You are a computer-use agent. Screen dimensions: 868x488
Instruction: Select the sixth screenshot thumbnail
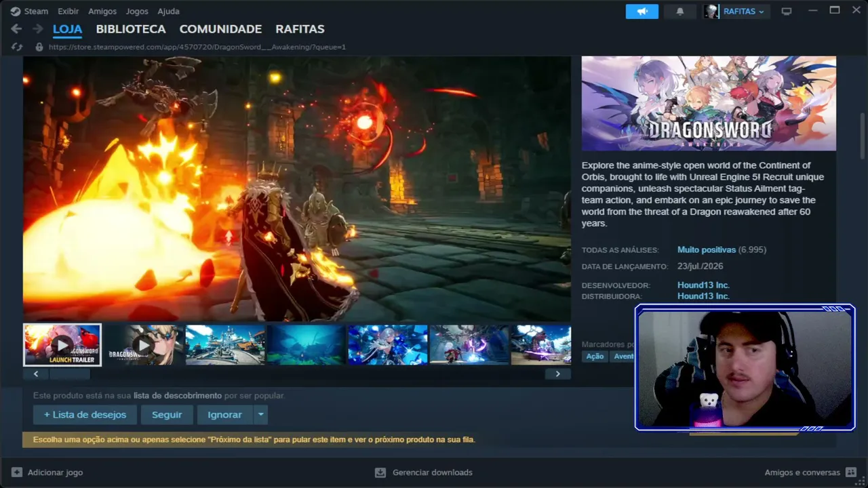(469, 345)
